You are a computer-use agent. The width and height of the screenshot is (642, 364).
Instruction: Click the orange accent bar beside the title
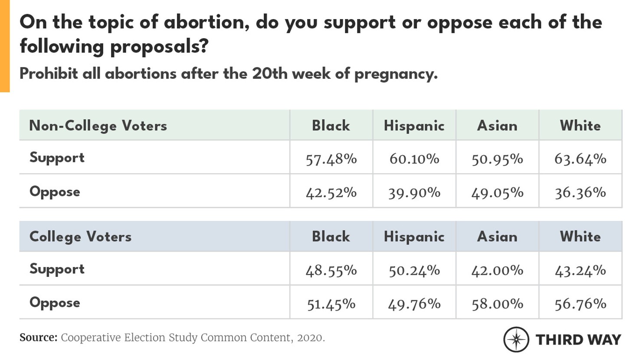point(5,46)
